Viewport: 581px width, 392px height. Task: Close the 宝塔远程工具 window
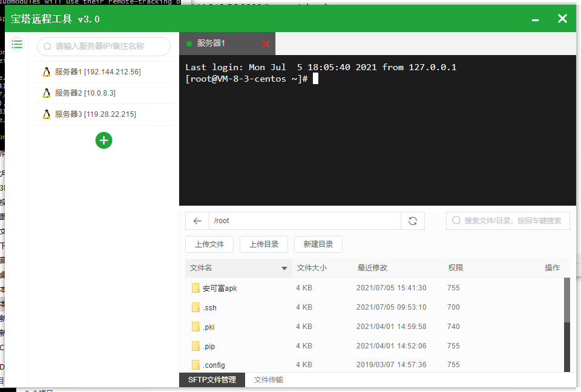(562, 19)
